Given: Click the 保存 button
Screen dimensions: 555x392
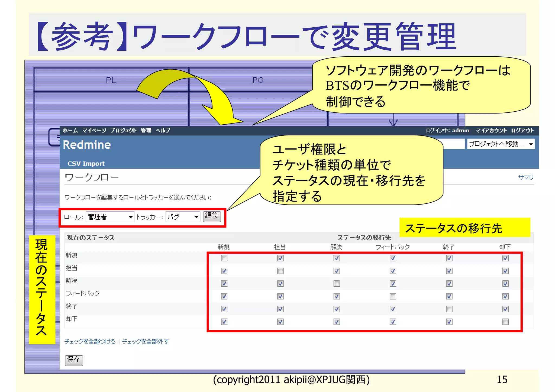Looking at the screenshot, I should 74,360.
